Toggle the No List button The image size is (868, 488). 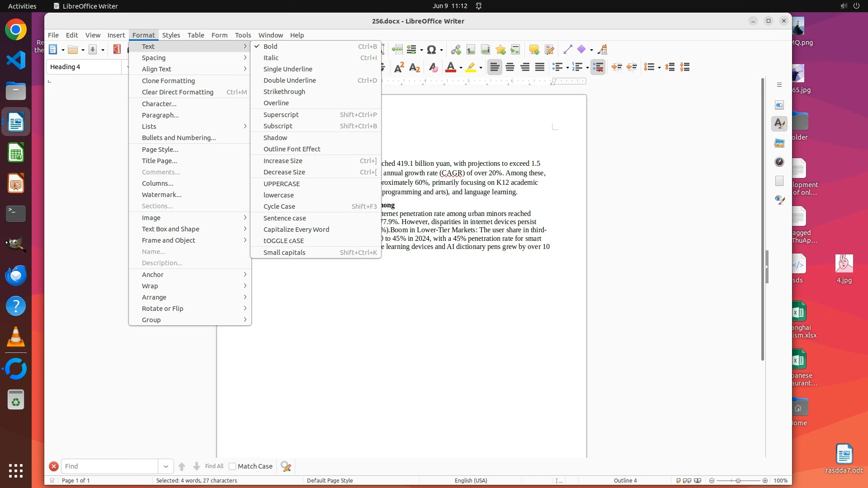coord(598,67)
